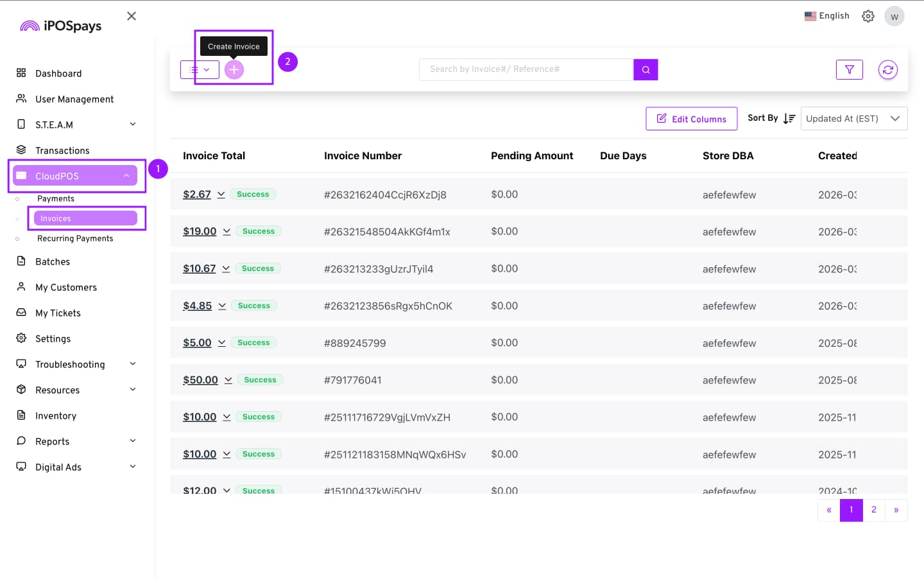The image size is (924, 578).
Task: Close the sidebar with X icon
Action: pos(132,16)
